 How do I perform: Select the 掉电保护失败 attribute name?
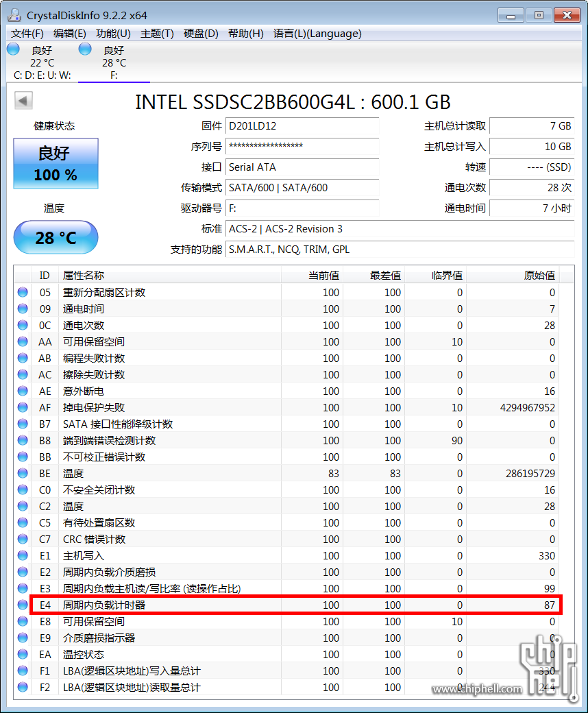pyautogui.click(x=94, y=407)
